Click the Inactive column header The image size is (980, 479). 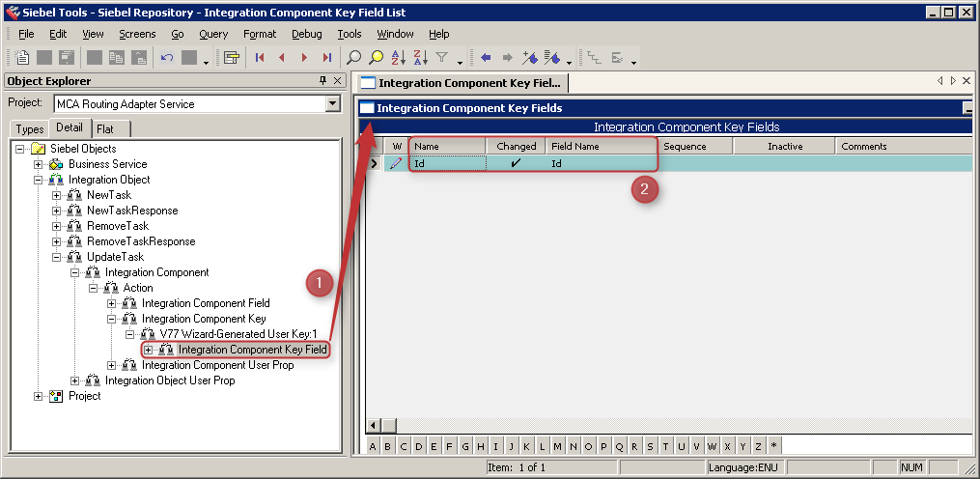tap(784, 147)
